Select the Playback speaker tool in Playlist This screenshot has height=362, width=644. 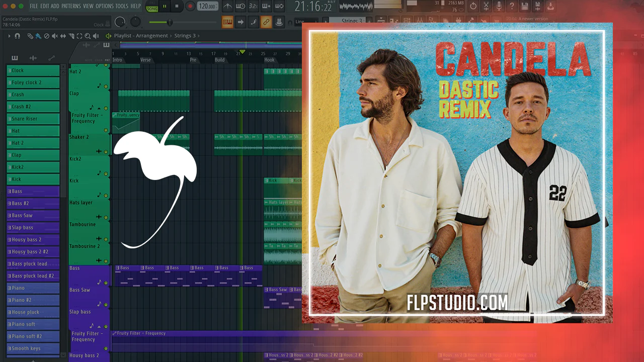pyautogui.click(x=96, y=36)
